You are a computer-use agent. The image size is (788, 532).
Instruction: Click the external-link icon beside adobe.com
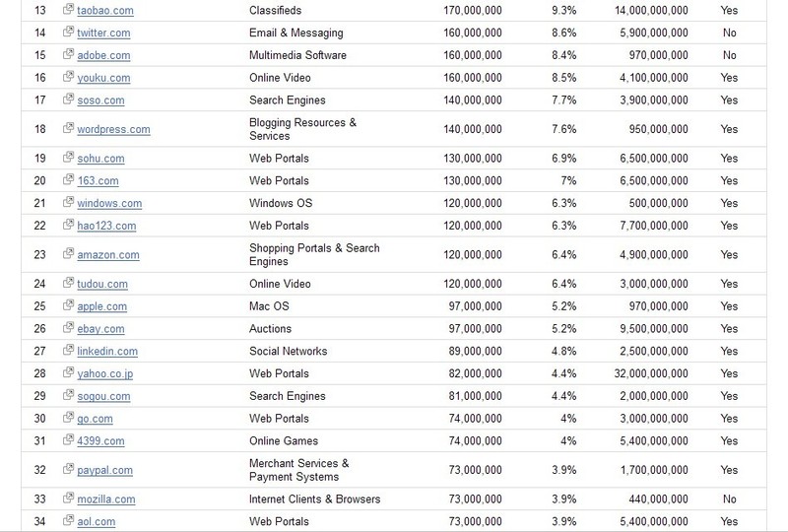[x=68, y=55]
